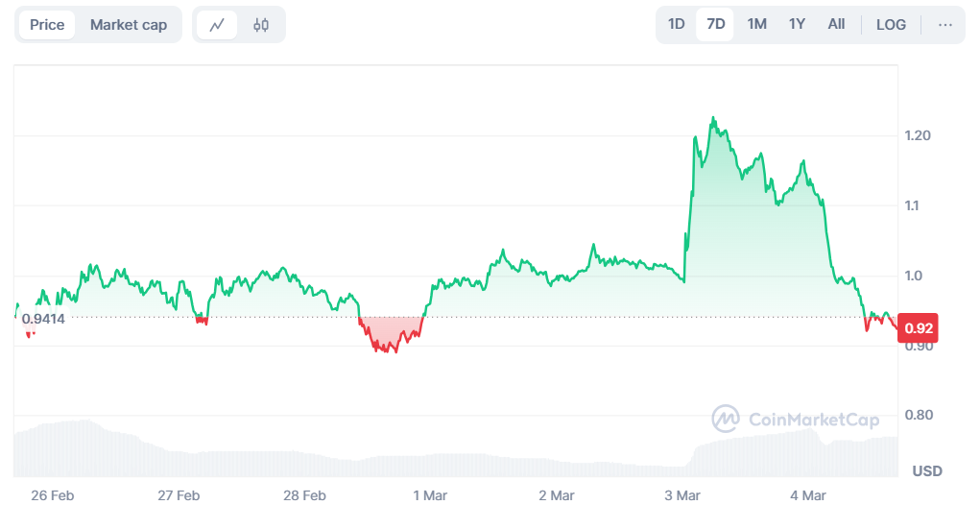Switch to candlestick chart view
Image resolution: width=980 pixels, height=505 pixels.
tap(261, 25)
